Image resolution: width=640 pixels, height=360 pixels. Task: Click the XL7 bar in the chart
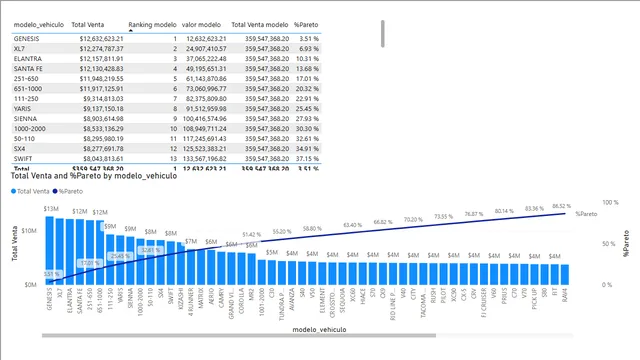click(60, 251)
